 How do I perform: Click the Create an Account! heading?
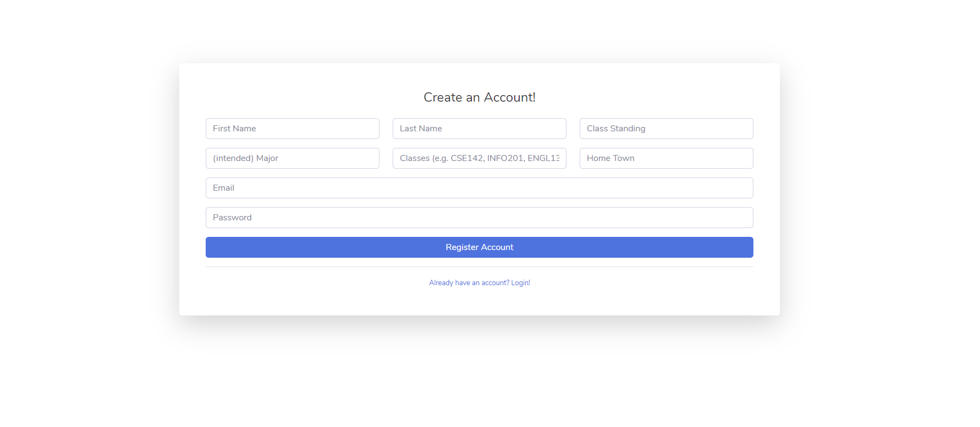(x=480, y=97)
